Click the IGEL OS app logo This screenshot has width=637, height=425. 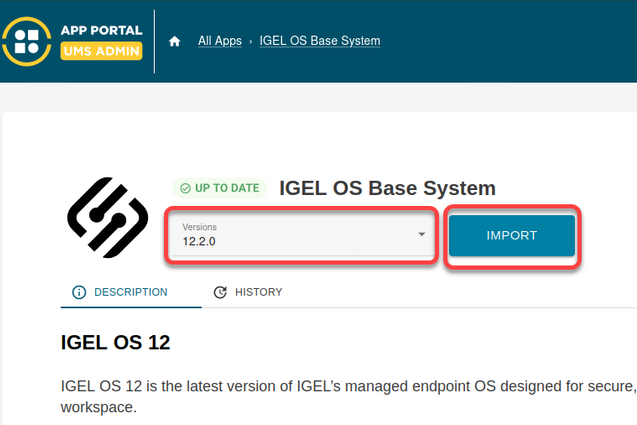pyautogui.click(x=107, y=217)
